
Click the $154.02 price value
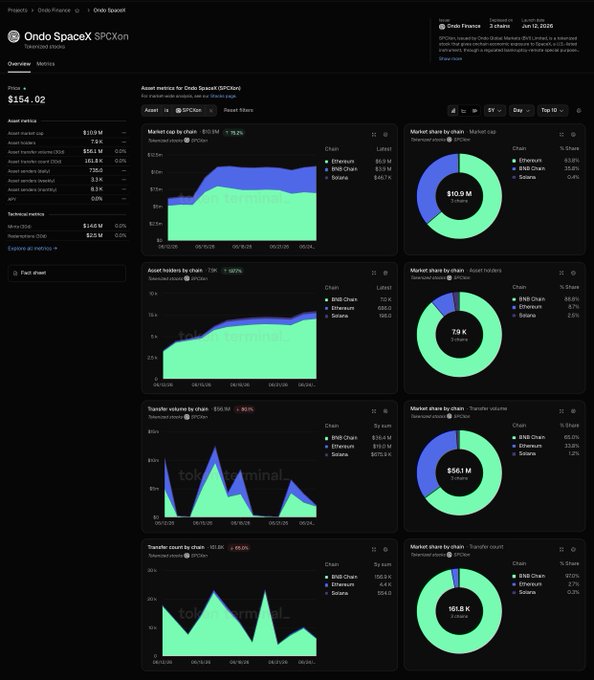[x=26, y=100]
